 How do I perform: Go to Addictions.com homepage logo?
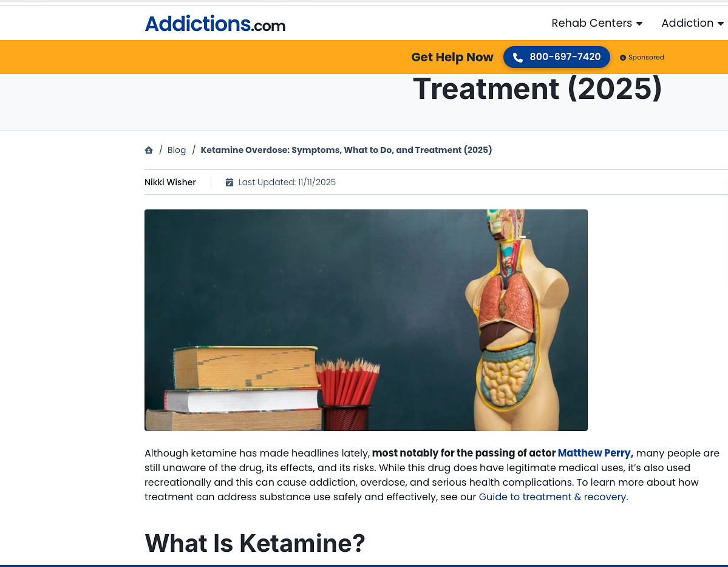click(215, 24)
